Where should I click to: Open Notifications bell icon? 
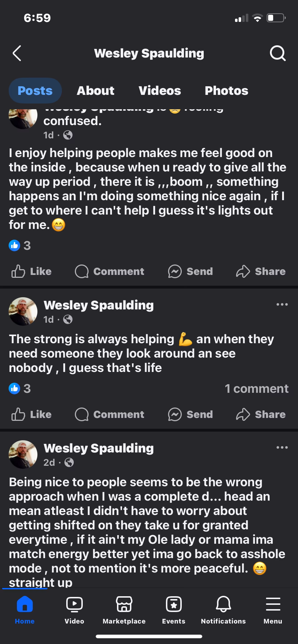[223, 610]
